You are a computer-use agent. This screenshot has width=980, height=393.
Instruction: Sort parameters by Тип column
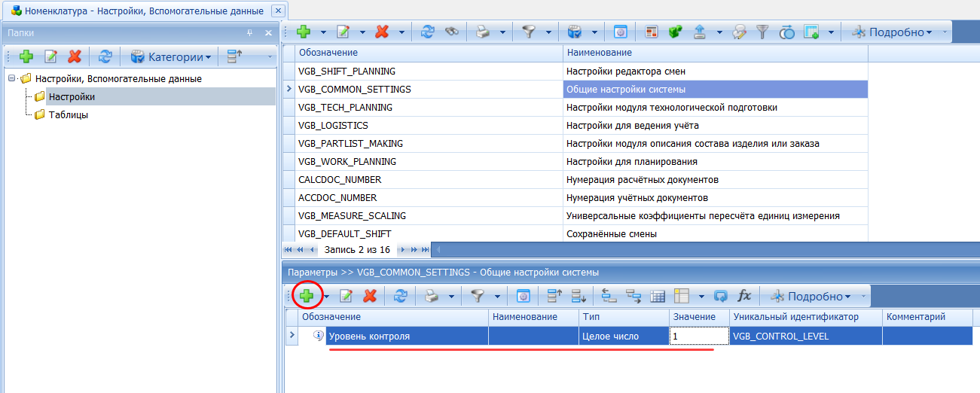(x=624, y=317)
